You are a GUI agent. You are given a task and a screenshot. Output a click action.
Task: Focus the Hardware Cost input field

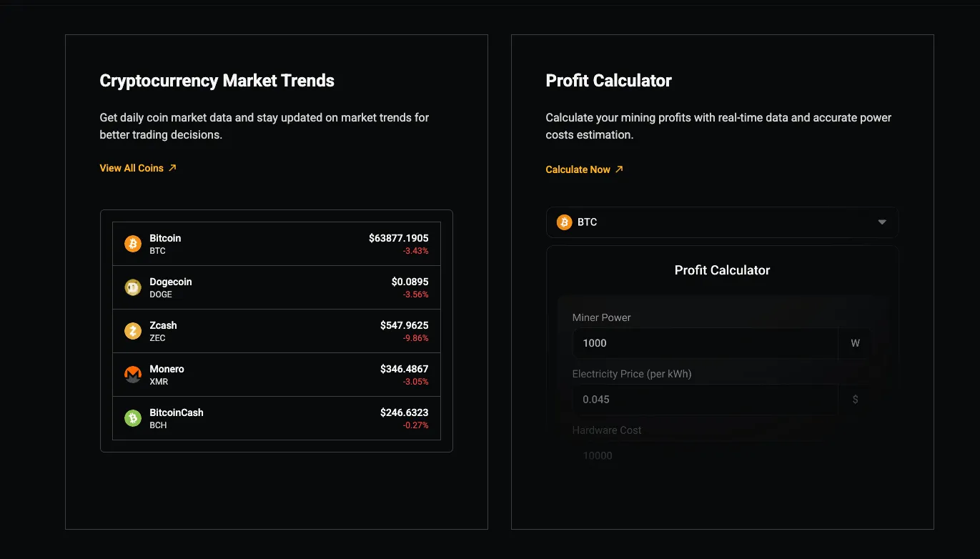click(x=705, y=456)
